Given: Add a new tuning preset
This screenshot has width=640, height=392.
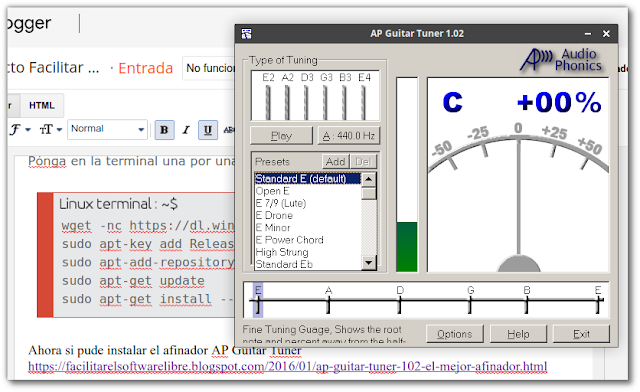Looking at the screenshot, I should tap(336, 162).
